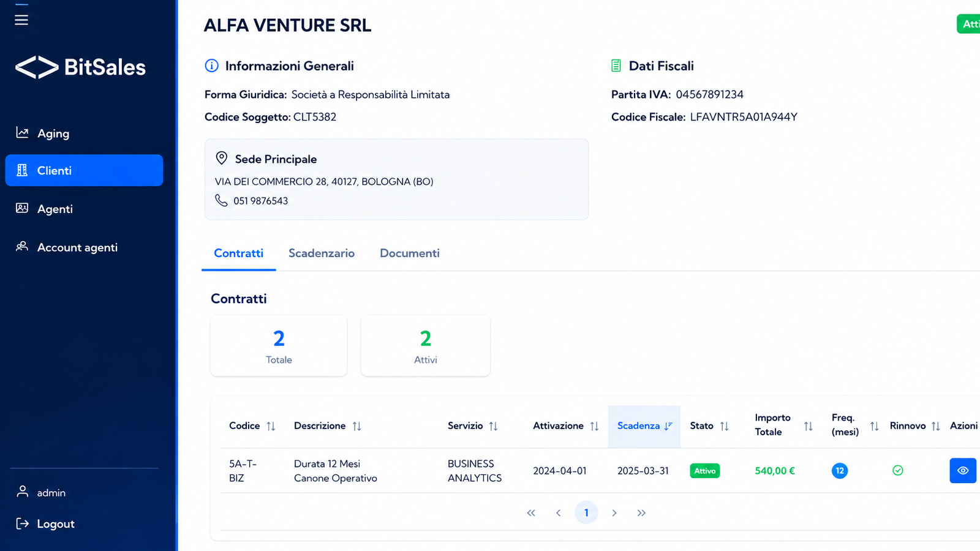The image size is (980, 551).
Task: Click the BitSales logo
Action: point(80,67)
